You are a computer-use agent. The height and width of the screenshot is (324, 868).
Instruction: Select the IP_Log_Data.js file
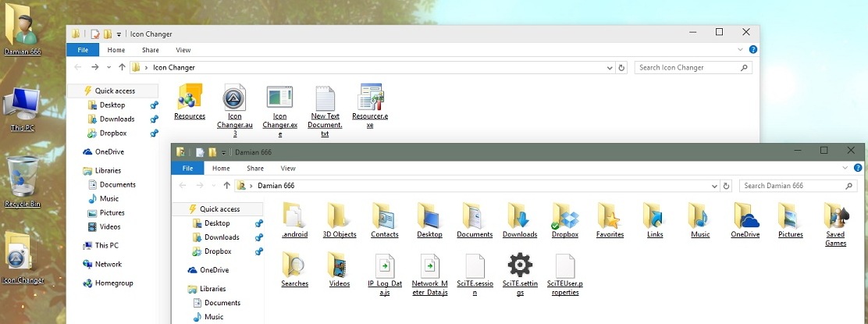[x=385, y=275]
